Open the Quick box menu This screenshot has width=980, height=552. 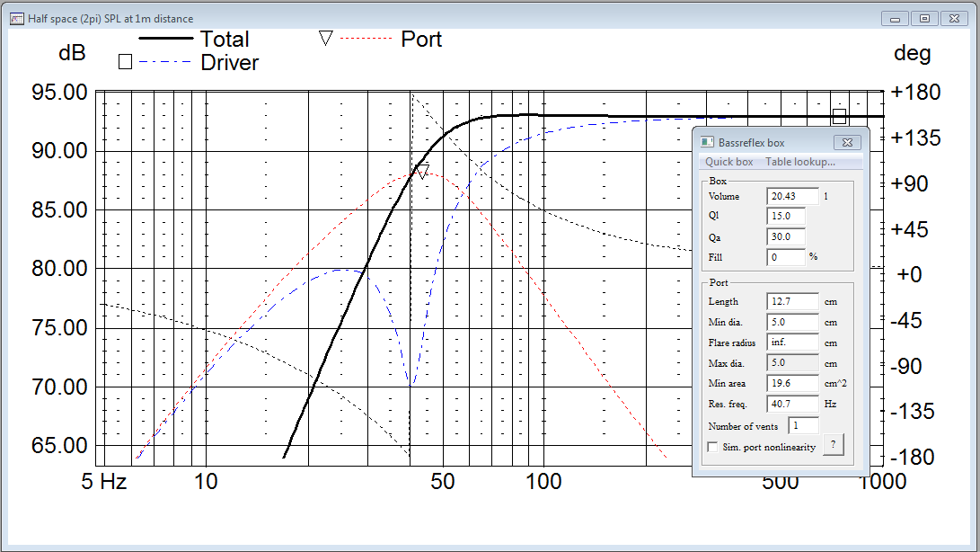728,162
